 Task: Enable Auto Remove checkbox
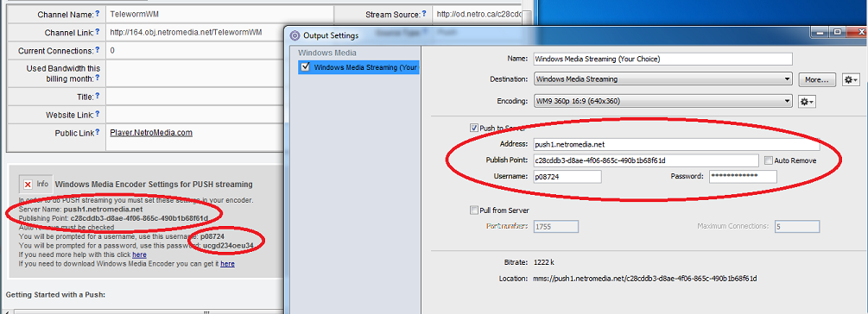(x=769, y=160)
